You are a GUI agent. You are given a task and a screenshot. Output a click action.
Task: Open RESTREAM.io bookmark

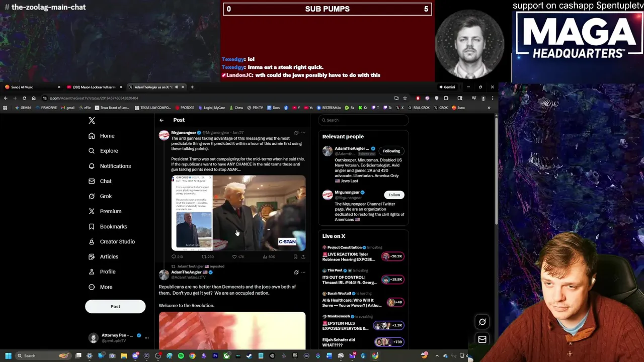click(329, 108)
